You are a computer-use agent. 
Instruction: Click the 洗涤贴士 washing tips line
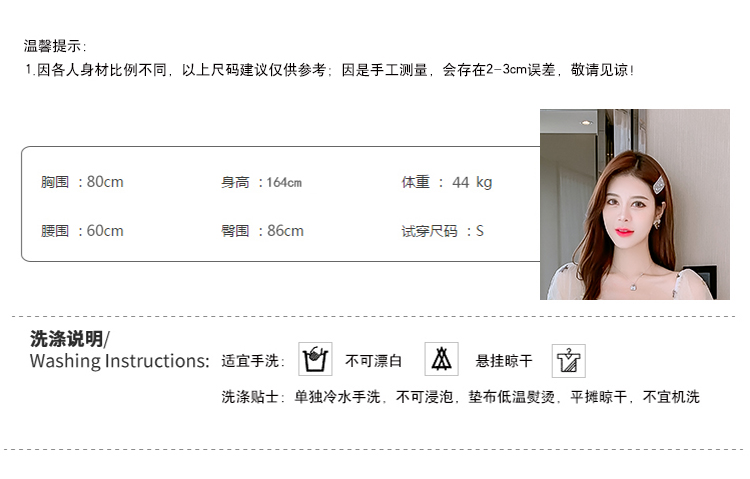tap(460, 397)
